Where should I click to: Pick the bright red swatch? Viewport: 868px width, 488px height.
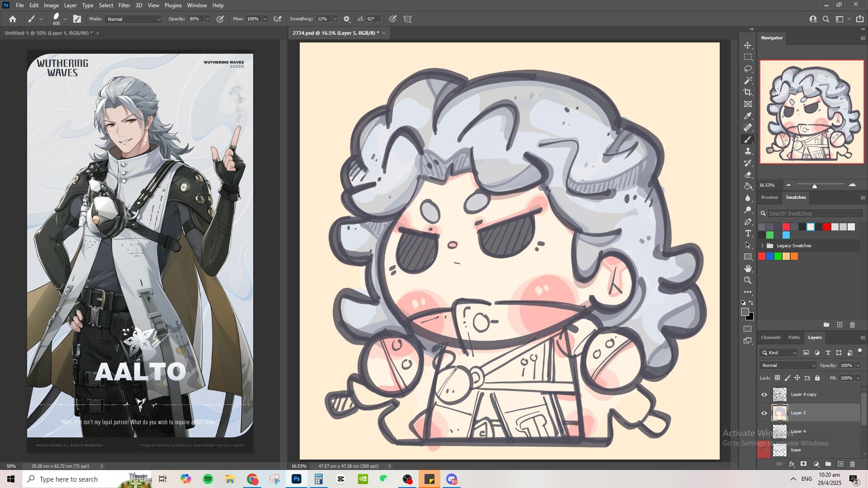point(827,227)
